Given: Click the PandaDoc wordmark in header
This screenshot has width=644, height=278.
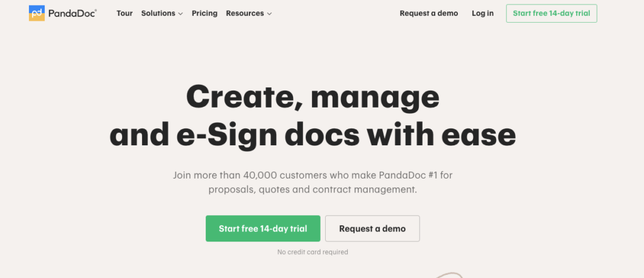Looking at the screenshot, I should coord(72,14).
